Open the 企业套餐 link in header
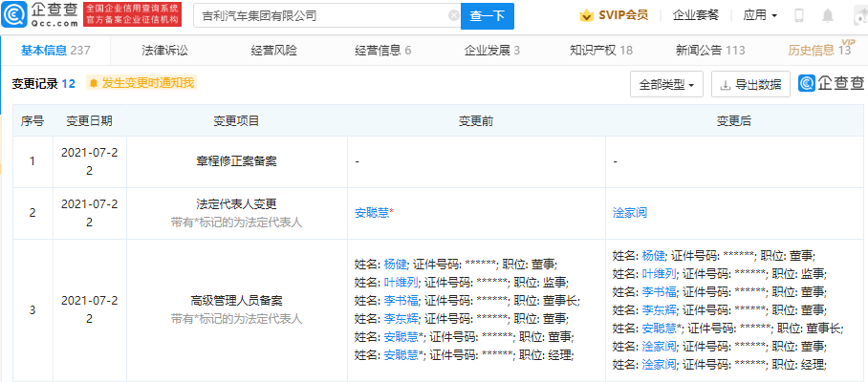Screen dimensions: 868x382 (x=697, y=16)
